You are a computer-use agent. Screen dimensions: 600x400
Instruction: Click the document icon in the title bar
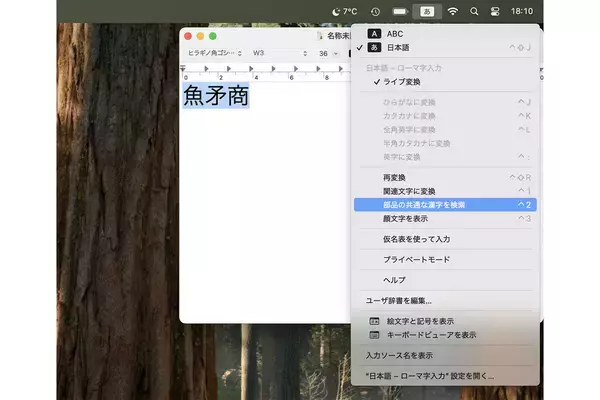[321, 35]
